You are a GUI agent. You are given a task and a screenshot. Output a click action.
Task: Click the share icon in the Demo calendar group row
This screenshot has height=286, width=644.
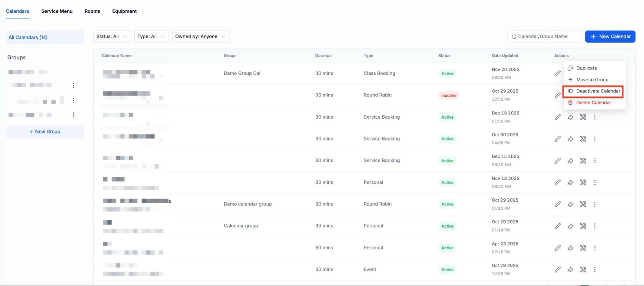[x=570, y=204]
